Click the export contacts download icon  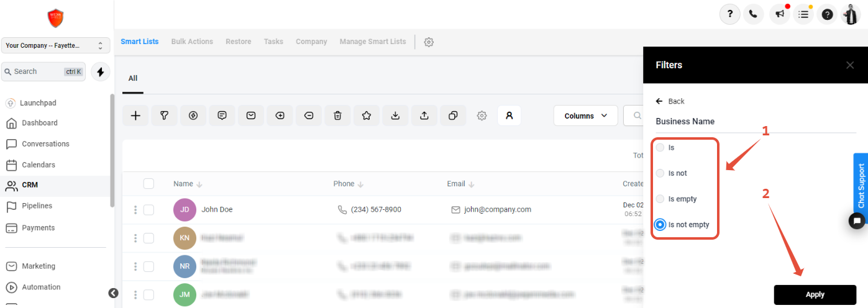(x=395, y=115)
